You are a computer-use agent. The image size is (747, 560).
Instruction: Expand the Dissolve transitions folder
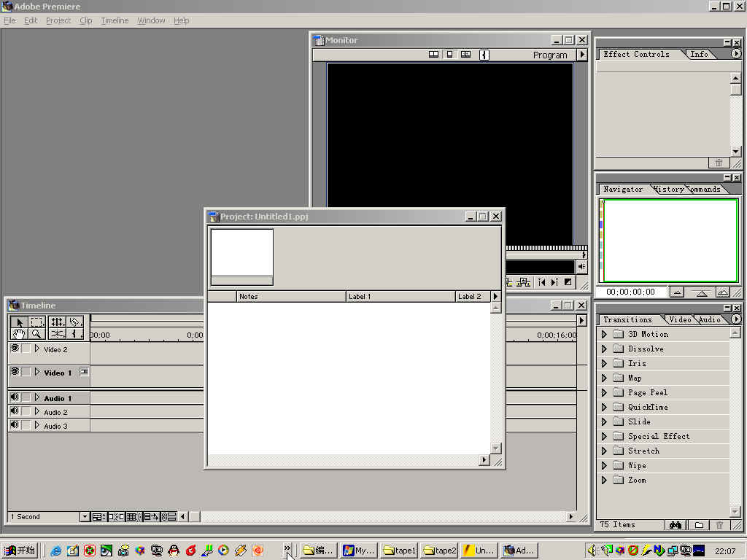pos(604,349)
